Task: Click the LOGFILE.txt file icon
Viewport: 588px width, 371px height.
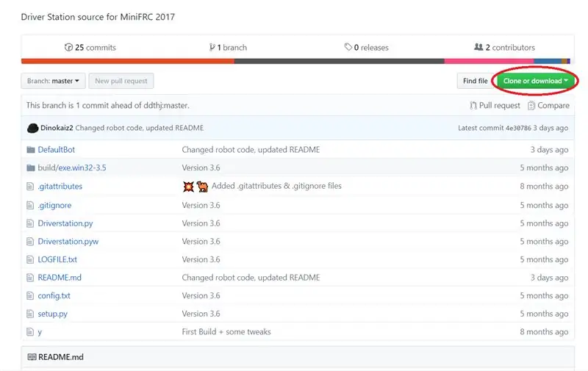Action: tap(30, 259)
